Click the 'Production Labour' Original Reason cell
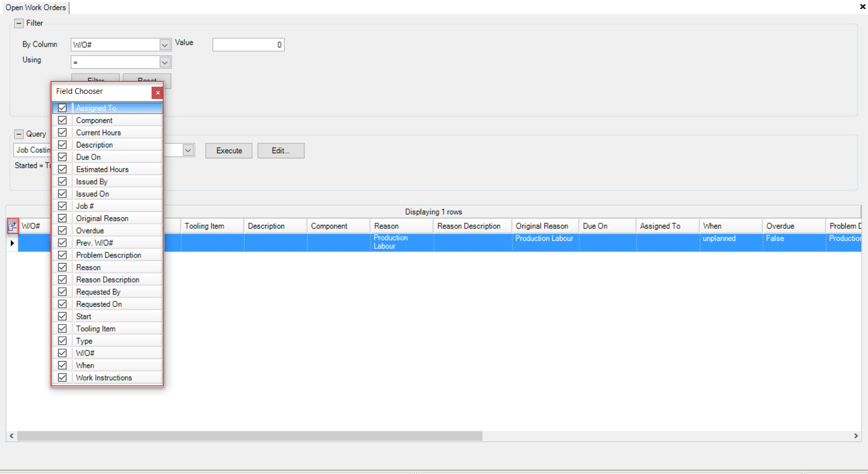 (x=545, y=242)
